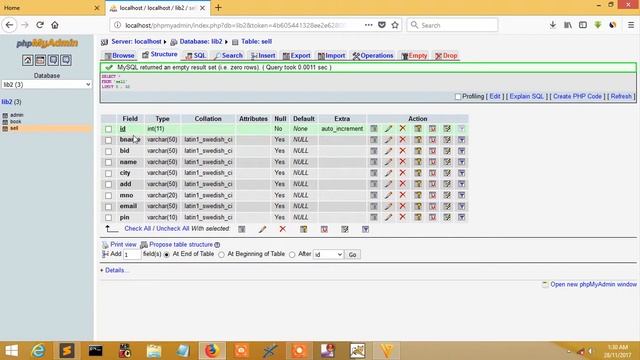The image size is (640, 360).
Task: Check the checkbox for the email field
Action: coord(109,207)
